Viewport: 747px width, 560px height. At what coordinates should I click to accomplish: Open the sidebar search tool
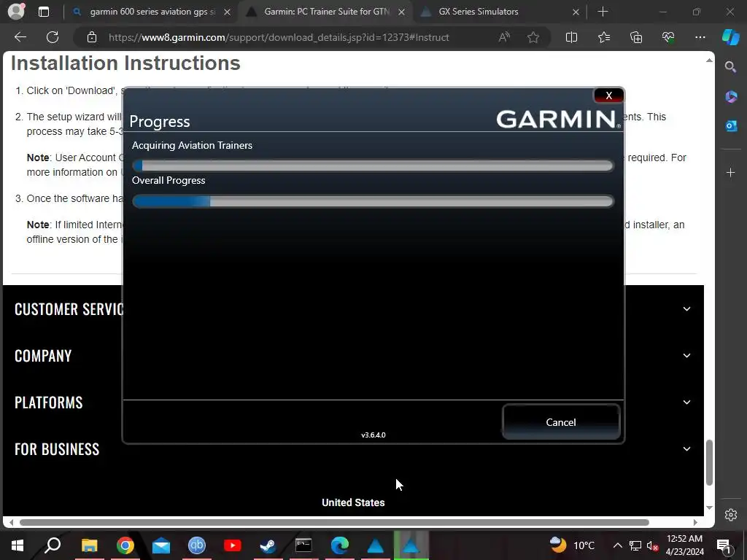click(730, 66)
